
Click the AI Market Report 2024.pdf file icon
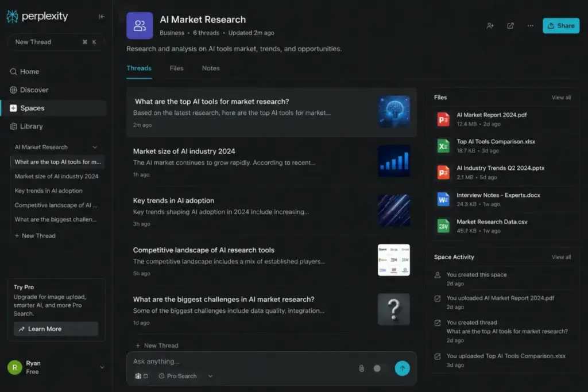(443, 119)
